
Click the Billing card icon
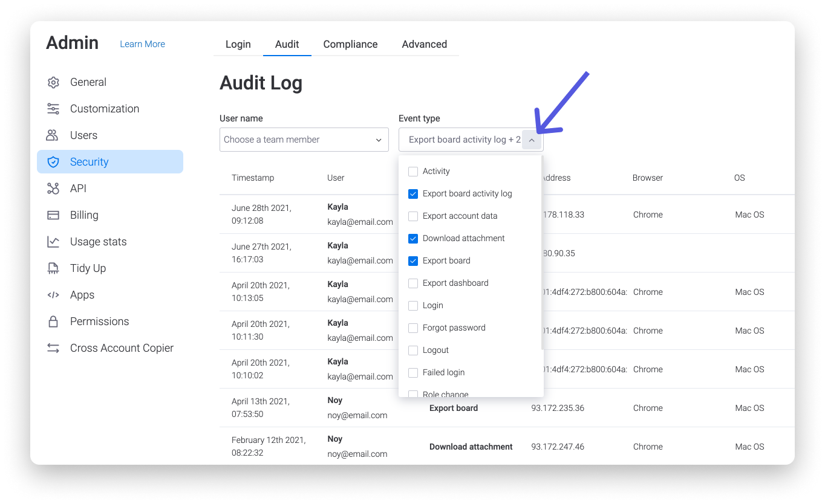pos(53,215)
